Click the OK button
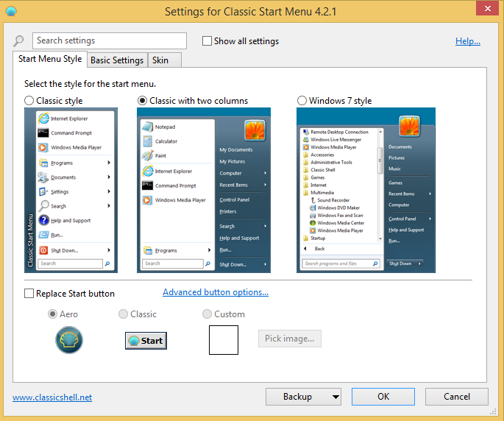The width and height of the screenshot is (504, 421). coord(383,397)
